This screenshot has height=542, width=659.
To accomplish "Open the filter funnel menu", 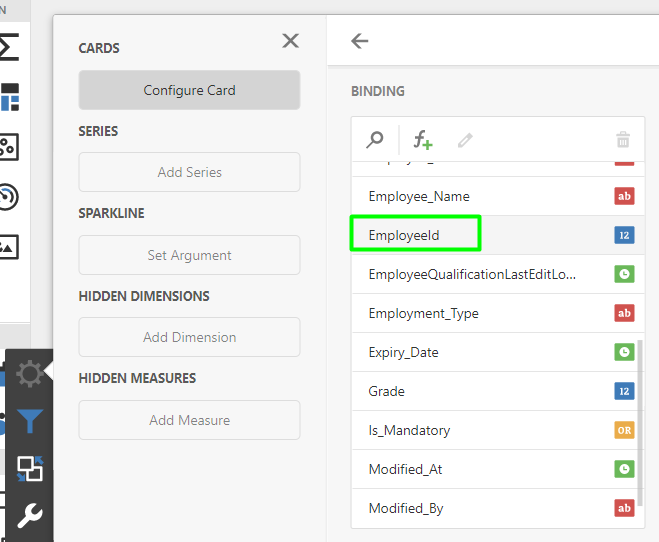I will click(29, 421).
